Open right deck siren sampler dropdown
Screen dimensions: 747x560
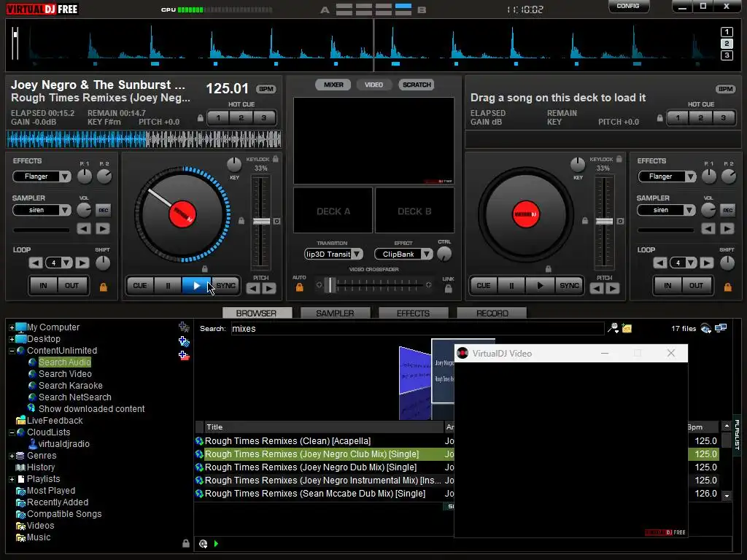(x=689, y=210)
